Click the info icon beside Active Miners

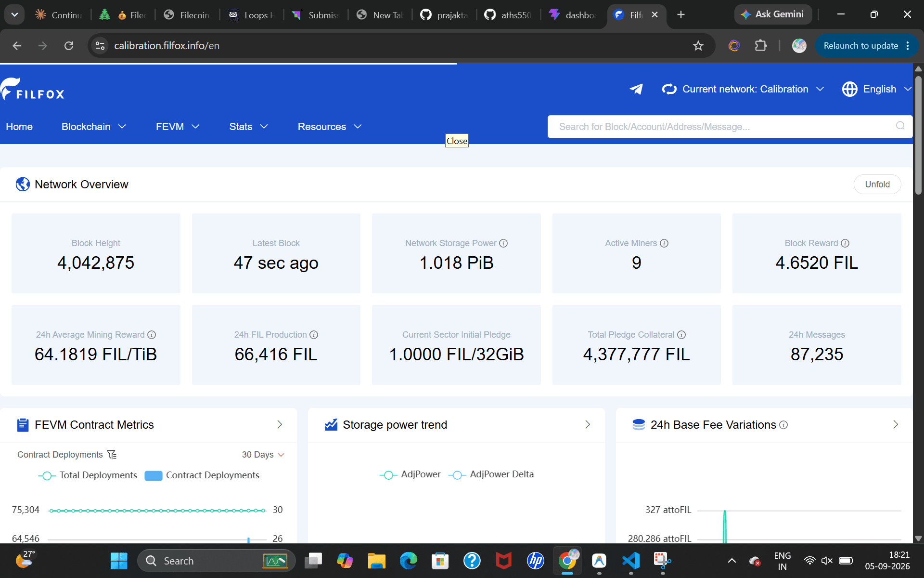click(x=664, y=243)
